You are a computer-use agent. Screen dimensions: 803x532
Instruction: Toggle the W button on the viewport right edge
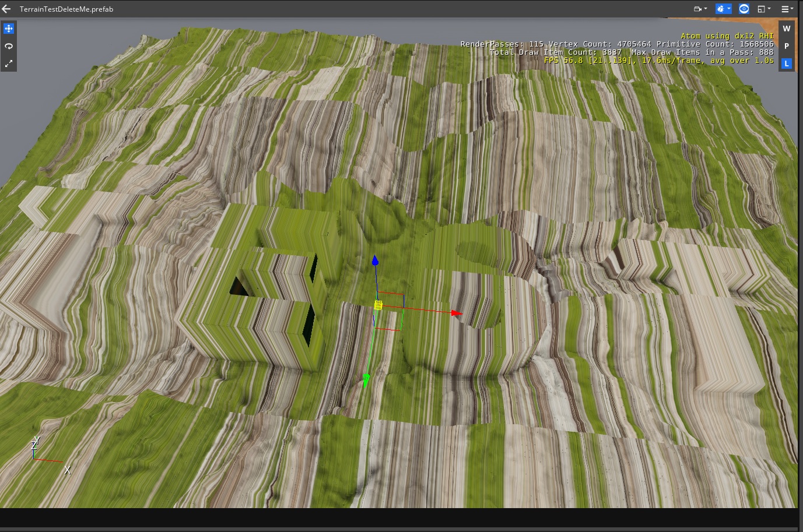tap(786, 27)
